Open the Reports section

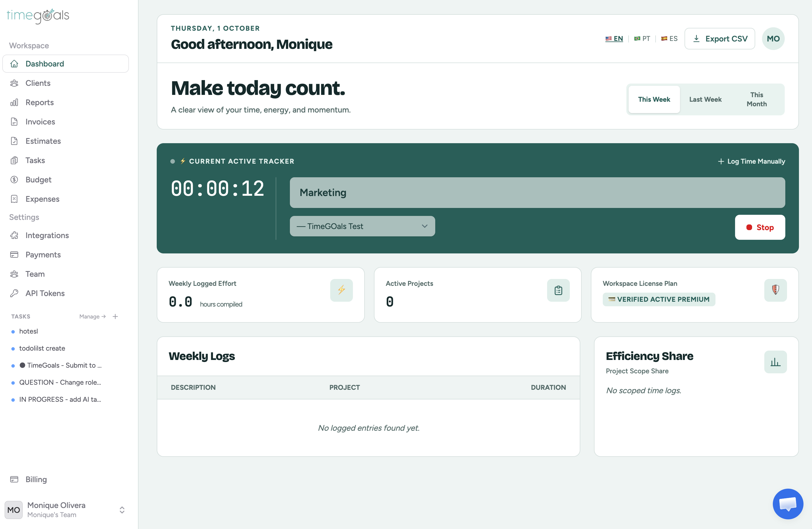[x=66, y=103]
